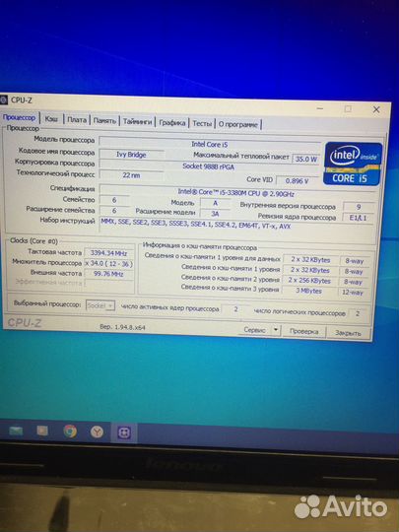399x532 pixels.
Task: Click the version text Вер. 1.94.8.x64
Action: click(x=122, y=327)
